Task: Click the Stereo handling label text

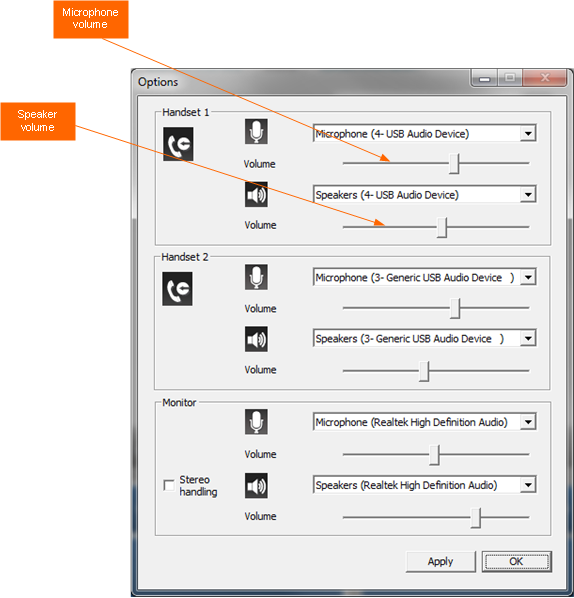Action: coord(198,486)
